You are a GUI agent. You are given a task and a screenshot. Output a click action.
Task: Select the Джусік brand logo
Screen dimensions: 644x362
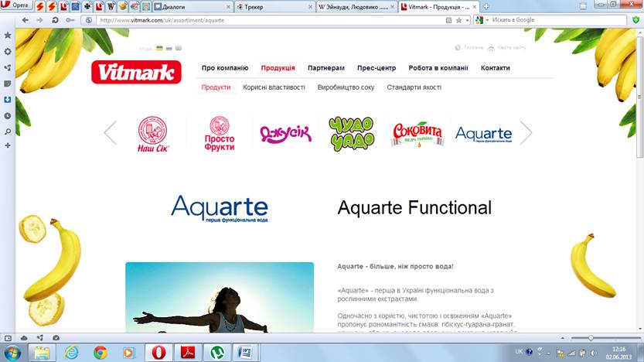(x=286, y=135)
